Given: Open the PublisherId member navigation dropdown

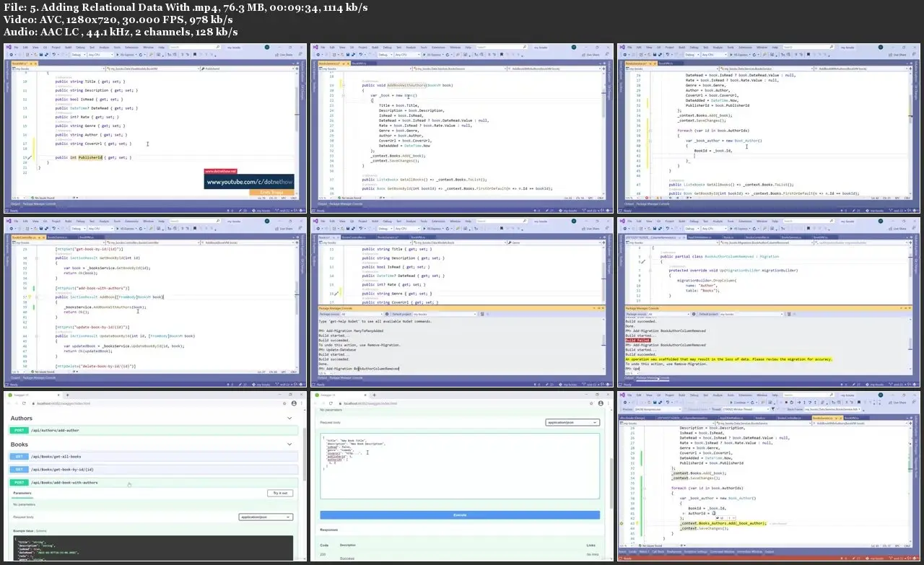Looking at the screenshot, I should [248, 69].
